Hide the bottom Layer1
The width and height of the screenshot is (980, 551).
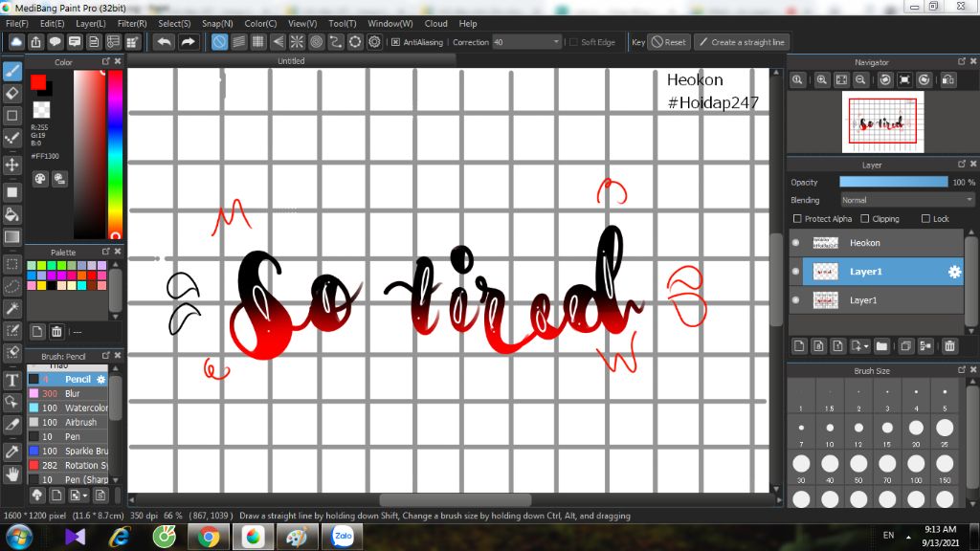click(x=795, y=299)
